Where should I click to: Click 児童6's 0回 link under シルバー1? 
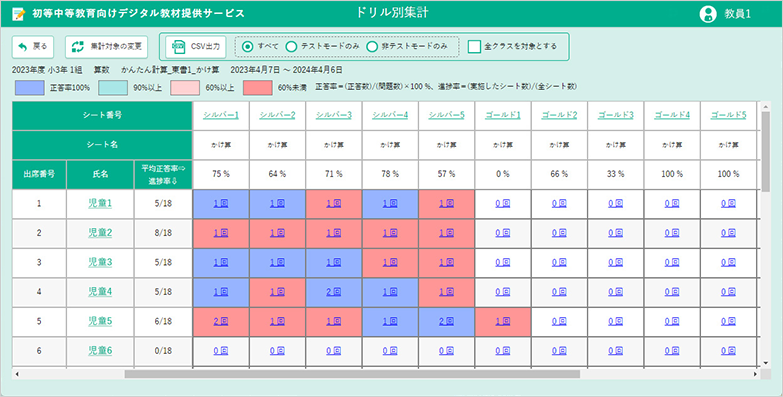221,351
